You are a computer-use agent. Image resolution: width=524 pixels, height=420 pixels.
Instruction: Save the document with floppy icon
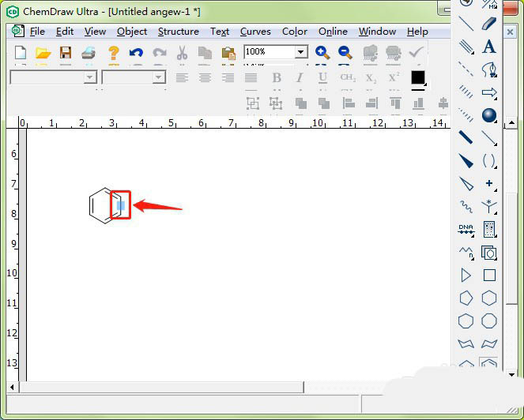tap(66, 53)
